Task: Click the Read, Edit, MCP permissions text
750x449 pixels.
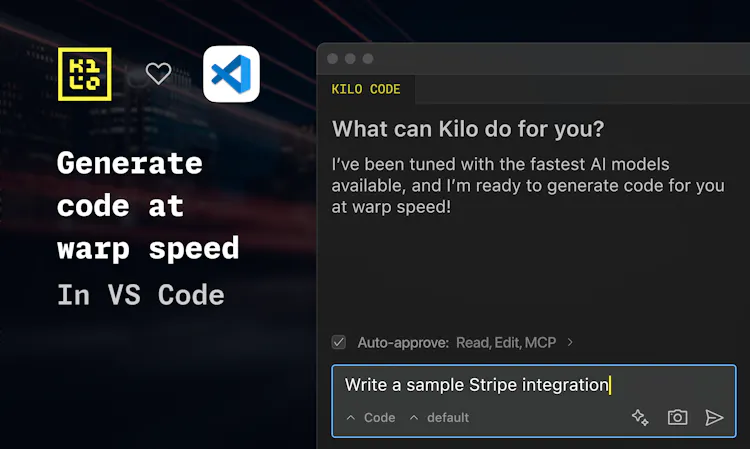Action: click(506, 342)
